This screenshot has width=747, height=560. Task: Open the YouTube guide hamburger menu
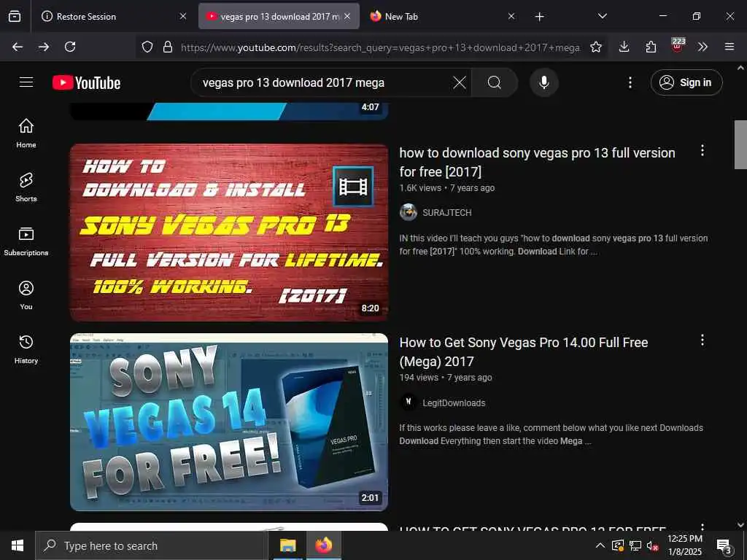26,82
